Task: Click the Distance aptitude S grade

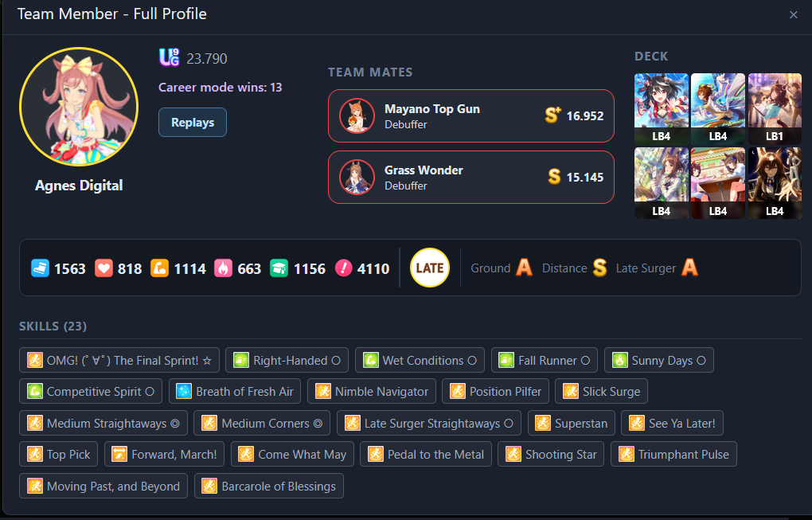Action: 599,268
